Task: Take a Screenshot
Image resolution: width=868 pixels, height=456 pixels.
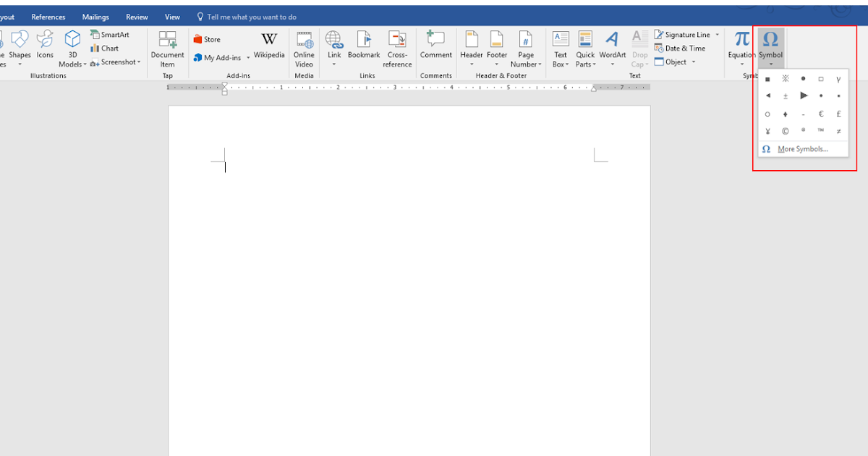Action: 114,62
